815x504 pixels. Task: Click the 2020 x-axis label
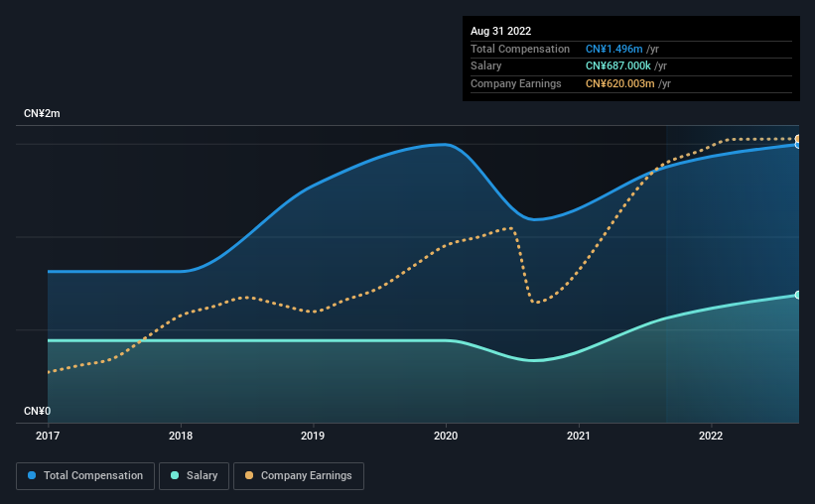click(446, 436)
